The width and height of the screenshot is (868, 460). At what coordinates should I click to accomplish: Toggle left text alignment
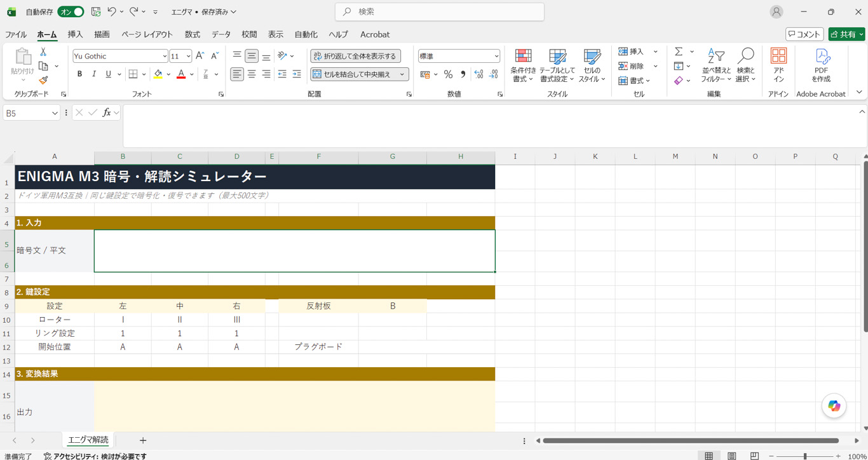coord(237,74)
